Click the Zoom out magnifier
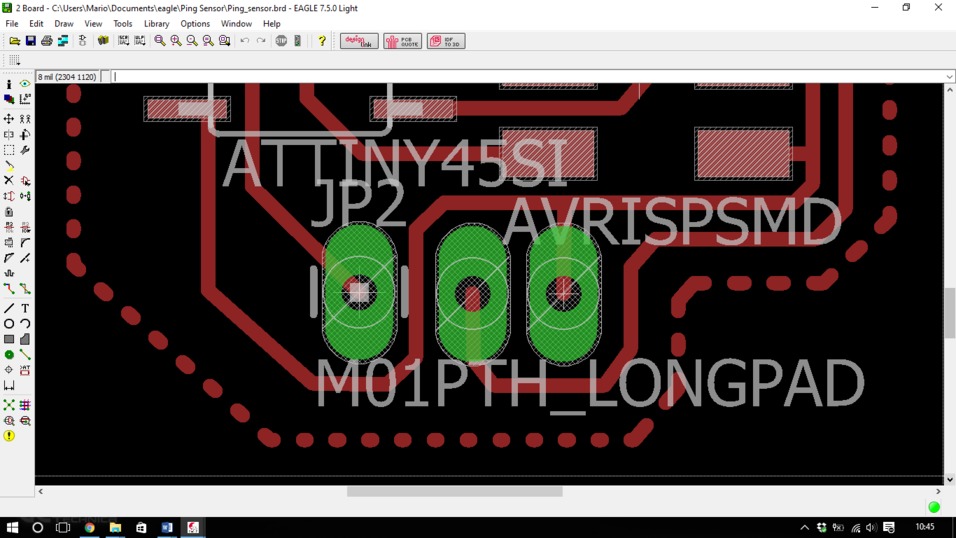 pyautogui.click(x=192, y=41)
